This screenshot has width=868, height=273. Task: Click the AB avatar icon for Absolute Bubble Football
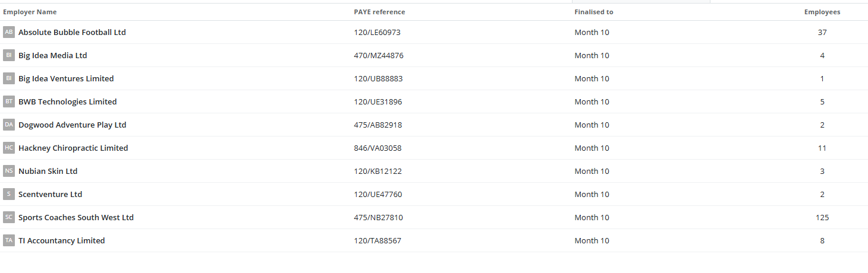[x=8, y=32]
